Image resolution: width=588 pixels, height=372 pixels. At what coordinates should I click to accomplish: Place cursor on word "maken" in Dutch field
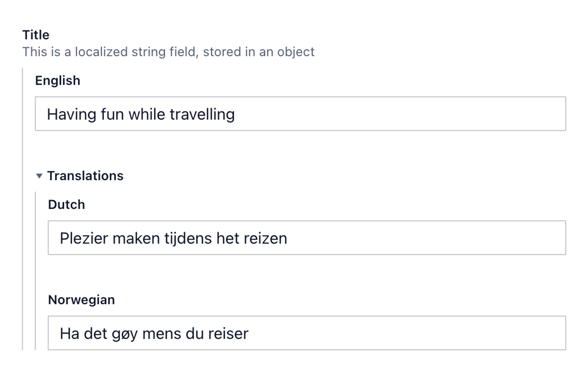click(x=136, y=238)
